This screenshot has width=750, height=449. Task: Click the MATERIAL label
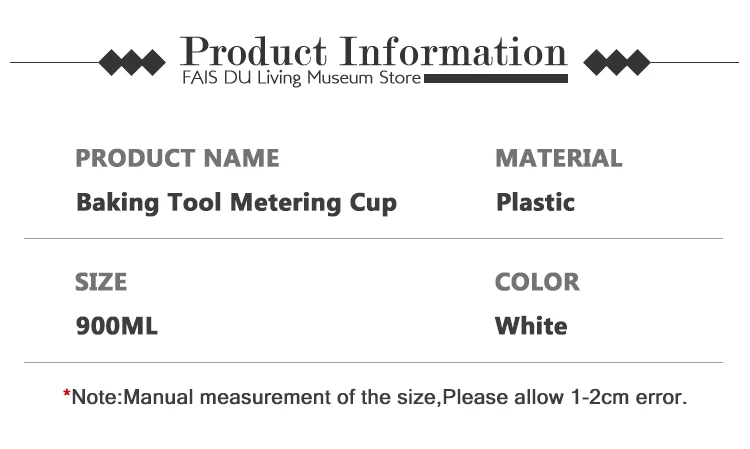tap(558, 158)
